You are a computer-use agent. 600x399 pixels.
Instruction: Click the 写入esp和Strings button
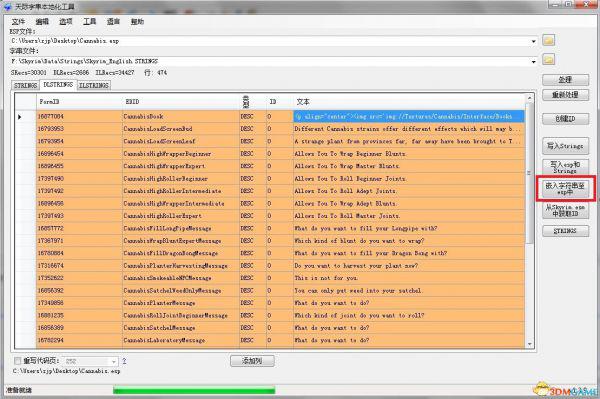(565, 167)
